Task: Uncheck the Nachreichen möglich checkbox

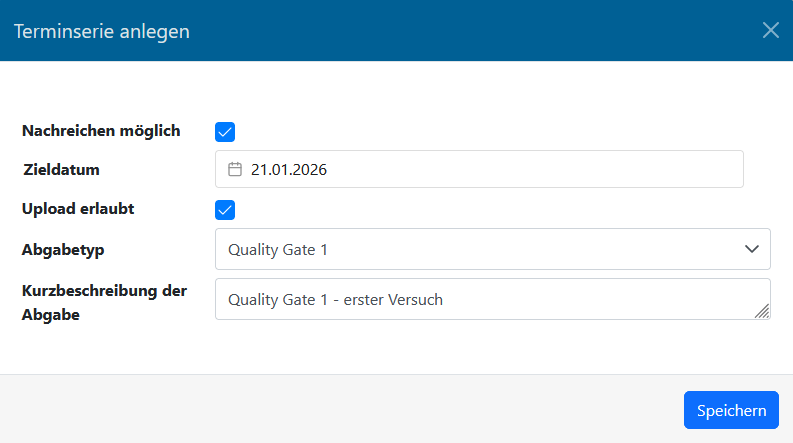Action: tap(225, 131)
